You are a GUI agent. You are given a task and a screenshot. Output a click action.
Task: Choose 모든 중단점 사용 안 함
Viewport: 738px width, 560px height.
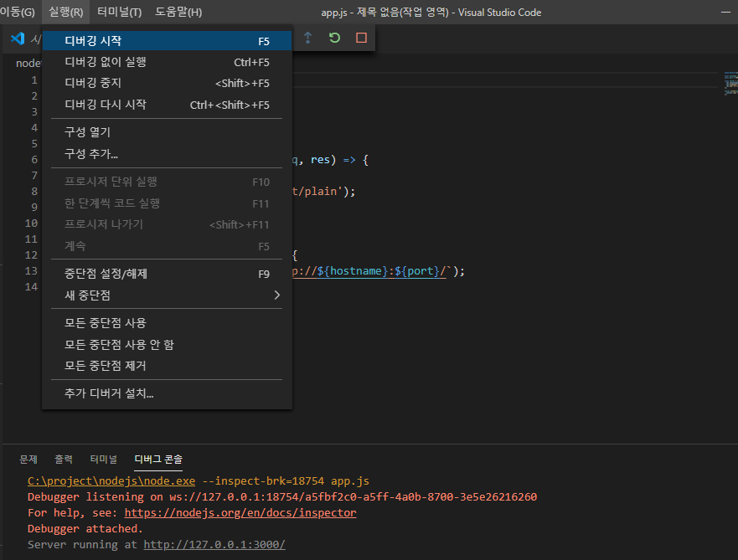(167, 345)
